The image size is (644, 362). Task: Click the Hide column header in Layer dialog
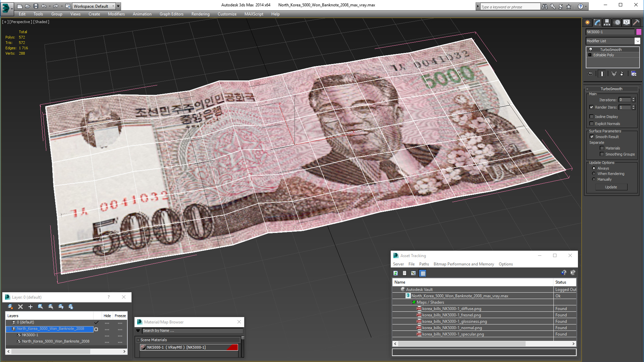(x=107, y=316)
